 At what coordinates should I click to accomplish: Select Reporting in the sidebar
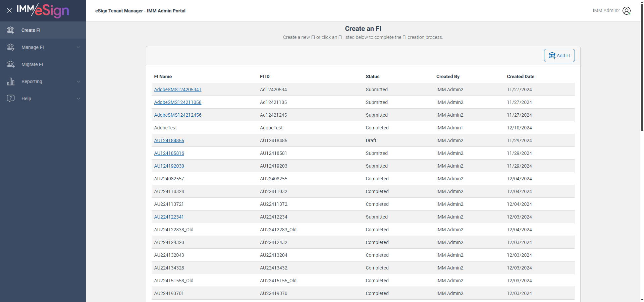click(43, 81)
